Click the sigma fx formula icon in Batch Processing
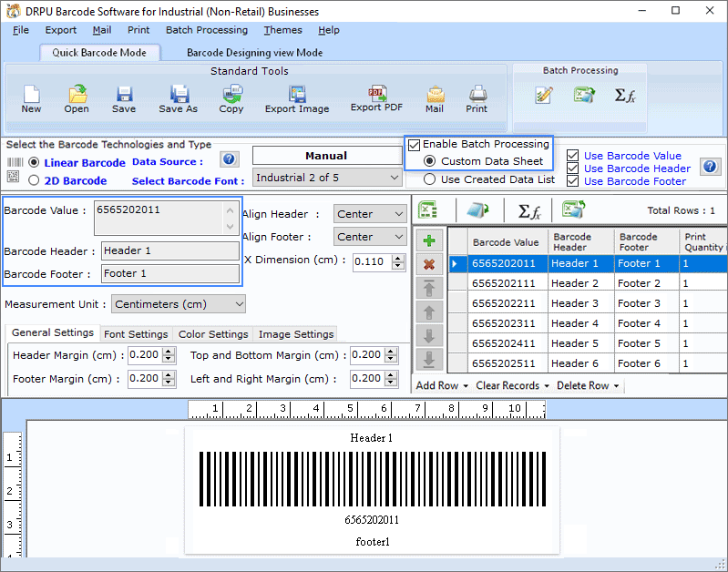 [x=624, y=95]
